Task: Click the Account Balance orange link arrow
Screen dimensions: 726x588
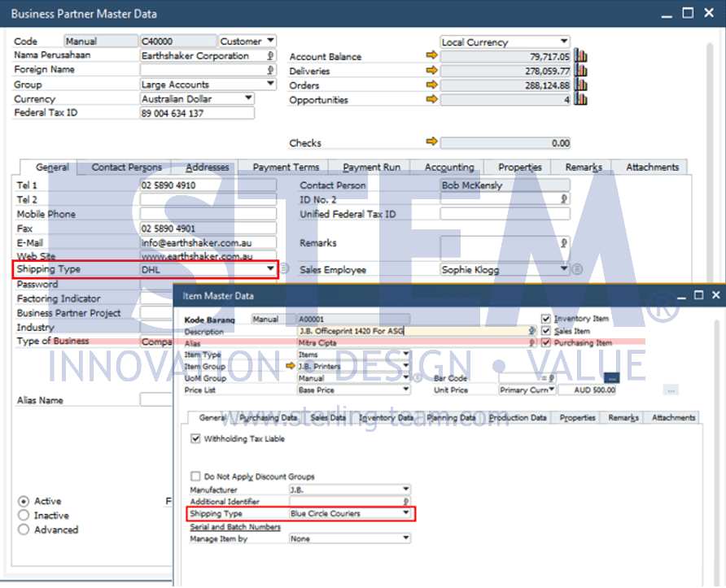Action: click(x=431, y=55)
